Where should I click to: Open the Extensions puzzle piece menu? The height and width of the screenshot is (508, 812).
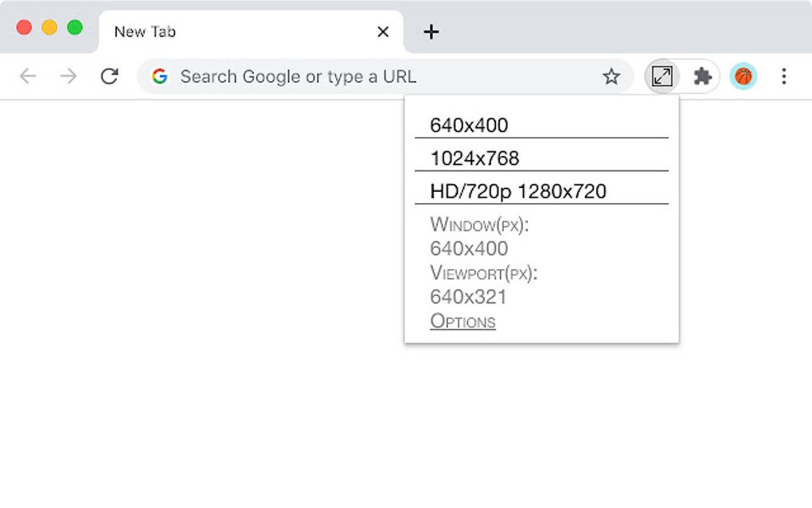click(702, 76)
